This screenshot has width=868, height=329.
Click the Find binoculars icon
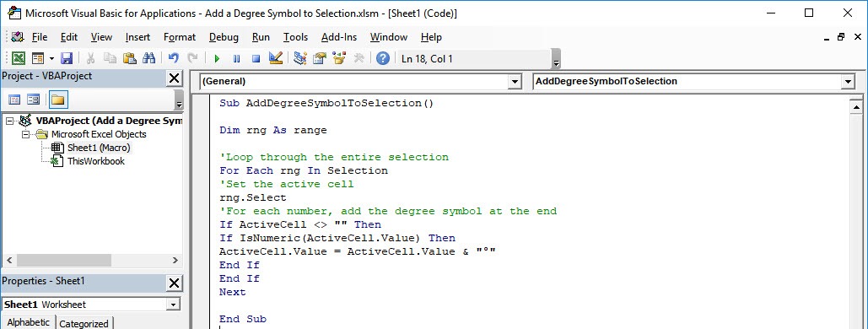[148, 58]
